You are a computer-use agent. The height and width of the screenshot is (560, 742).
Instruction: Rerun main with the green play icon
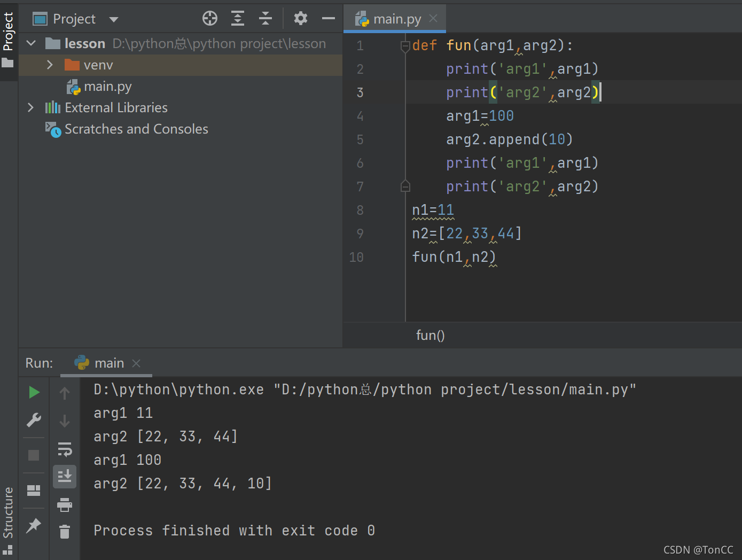[x=34, y=392]
